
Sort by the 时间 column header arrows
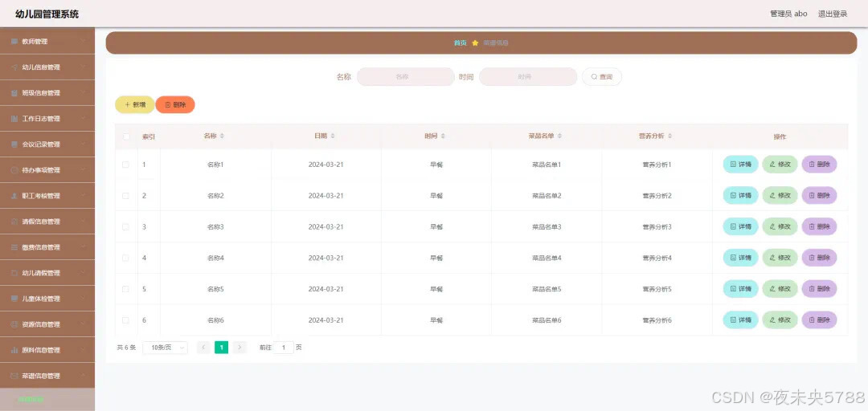[443, 136]
